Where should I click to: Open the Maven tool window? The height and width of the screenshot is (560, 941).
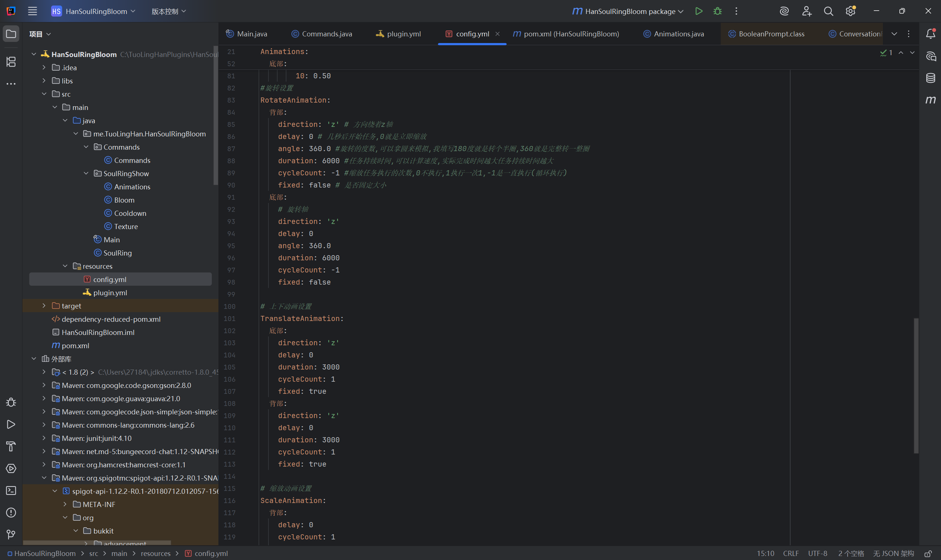[x=930, y=100]
